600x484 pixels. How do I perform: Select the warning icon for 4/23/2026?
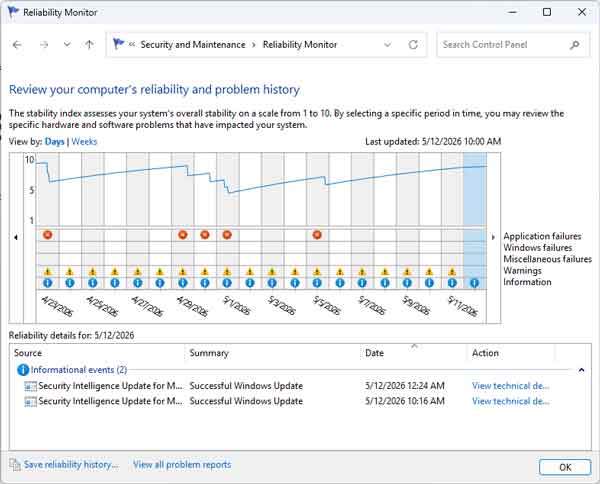(x=47, y=272)
